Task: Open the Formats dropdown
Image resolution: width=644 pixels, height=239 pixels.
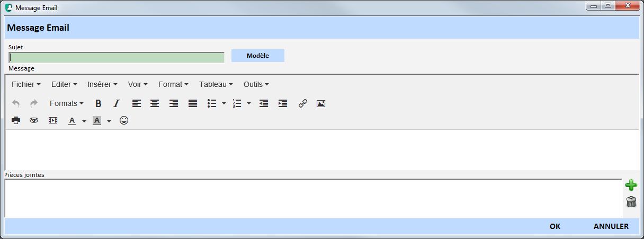Action: [66, 103]
